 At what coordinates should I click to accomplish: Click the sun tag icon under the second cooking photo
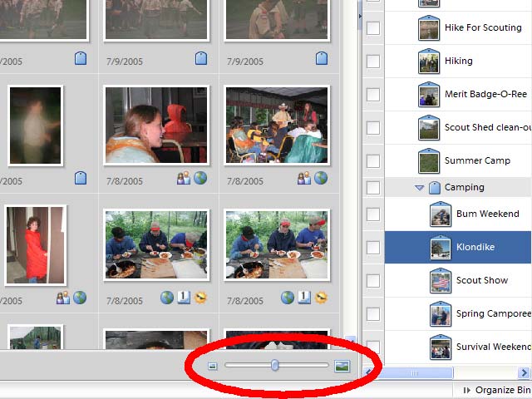322,298
